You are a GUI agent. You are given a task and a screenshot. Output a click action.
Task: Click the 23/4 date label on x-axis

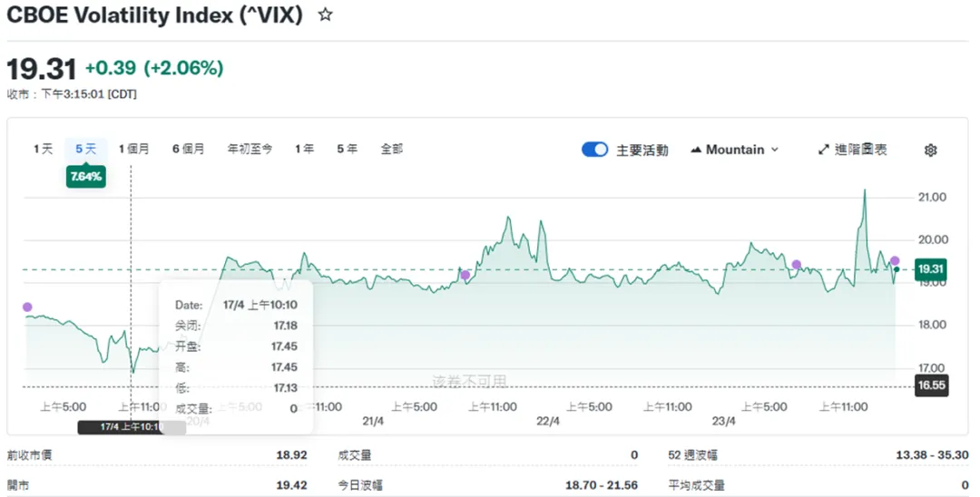[724, 422]
